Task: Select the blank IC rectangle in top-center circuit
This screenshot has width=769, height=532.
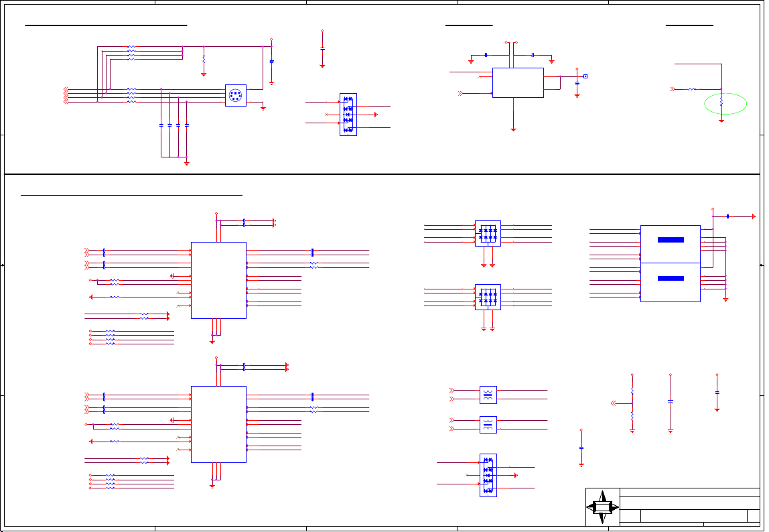Action: point(518,83)
